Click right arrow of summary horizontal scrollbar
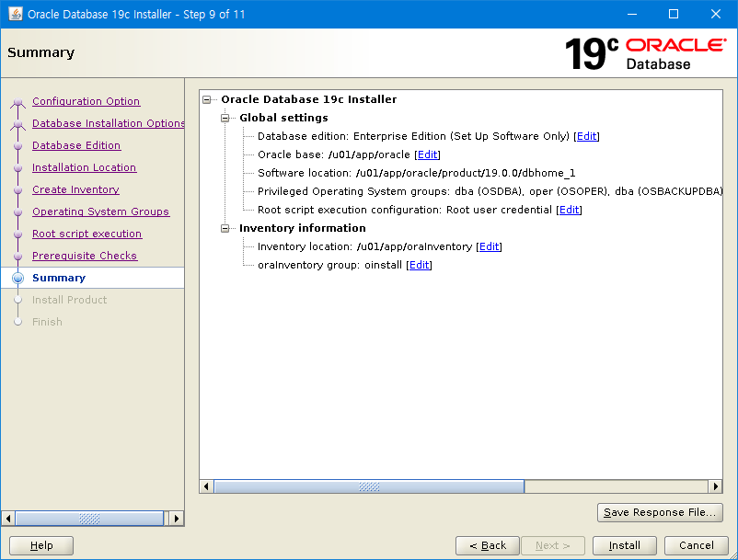This screenshot has height=560, width=738. point(715,486)
